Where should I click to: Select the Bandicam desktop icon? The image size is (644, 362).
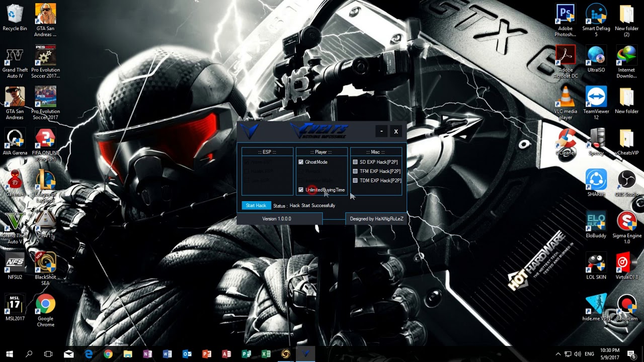coord(626,308)
